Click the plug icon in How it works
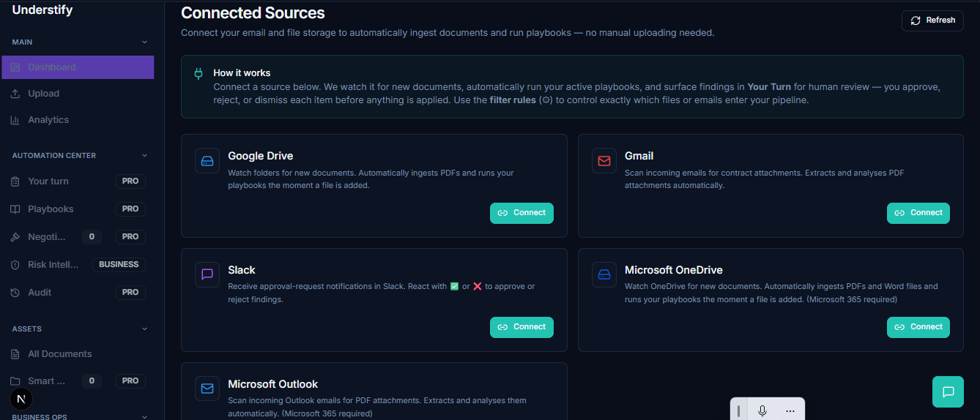The width and height of the screenshot is (980, 420). click(x=198, y=73)
